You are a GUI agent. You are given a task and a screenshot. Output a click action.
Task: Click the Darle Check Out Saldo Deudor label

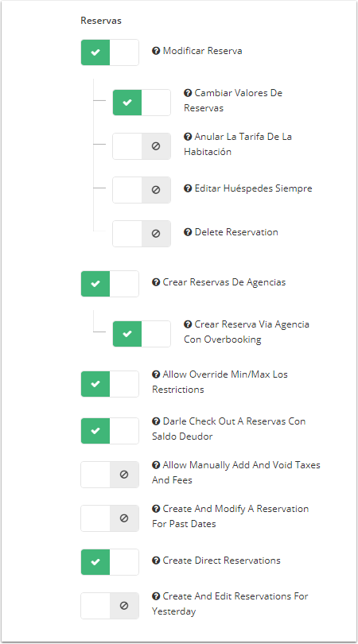point(229,429)
